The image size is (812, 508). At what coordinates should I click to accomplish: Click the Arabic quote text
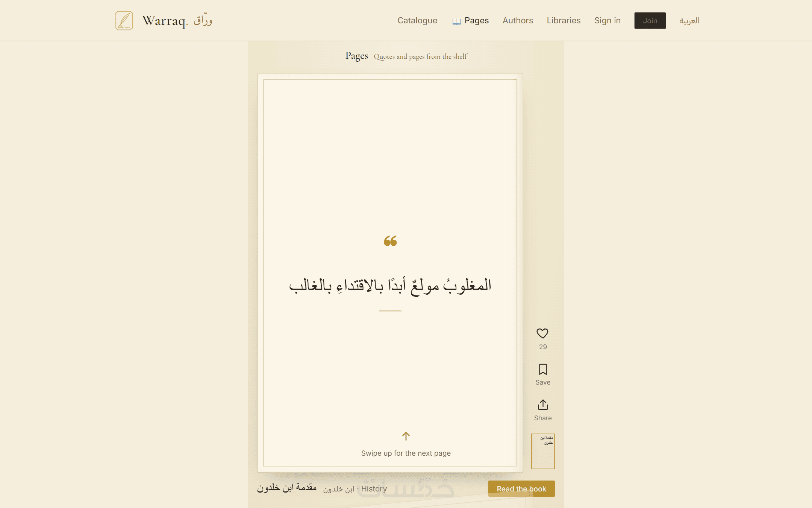(x=390, y=286)
